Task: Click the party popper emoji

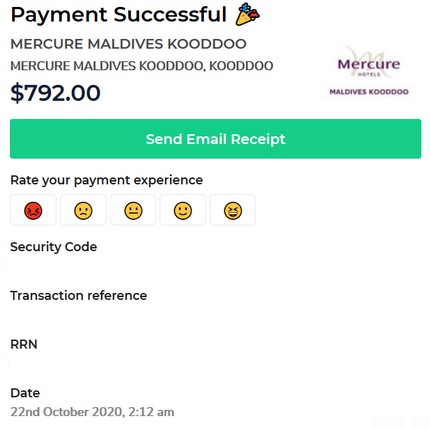Action: [247, 14]
